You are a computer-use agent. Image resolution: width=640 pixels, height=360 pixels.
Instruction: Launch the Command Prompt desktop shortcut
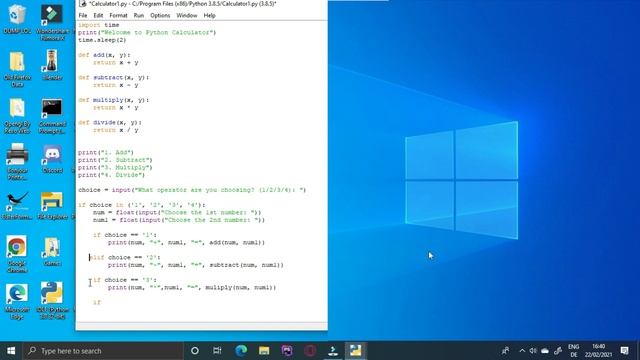pos(52,116)
